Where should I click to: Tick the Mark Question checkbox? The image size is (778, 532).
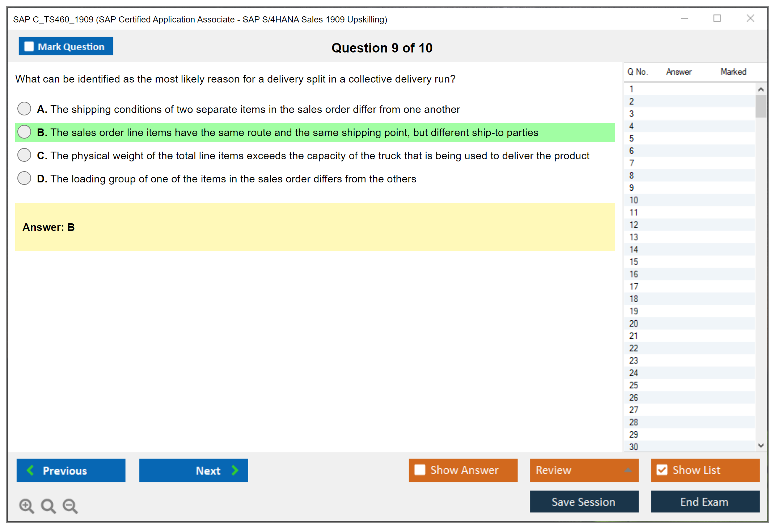click(x=29, y=46)
